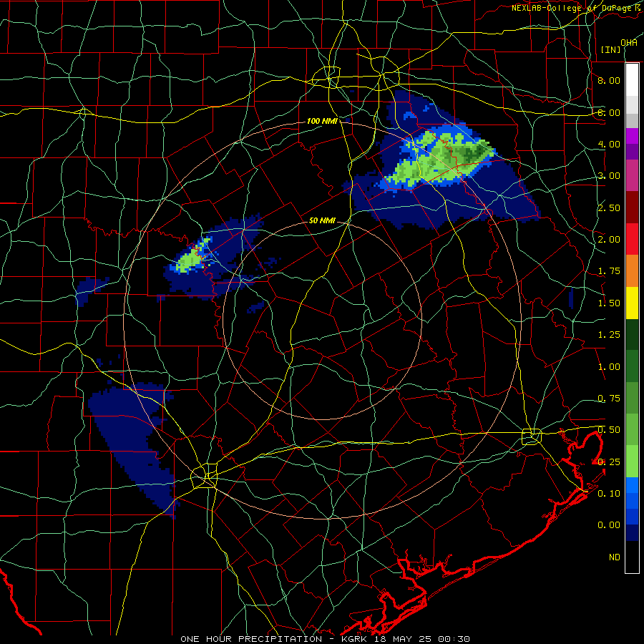Screen dimensions: 644x644
Task: Click the 3.00 legend value
Action: [x=609, y=176]
